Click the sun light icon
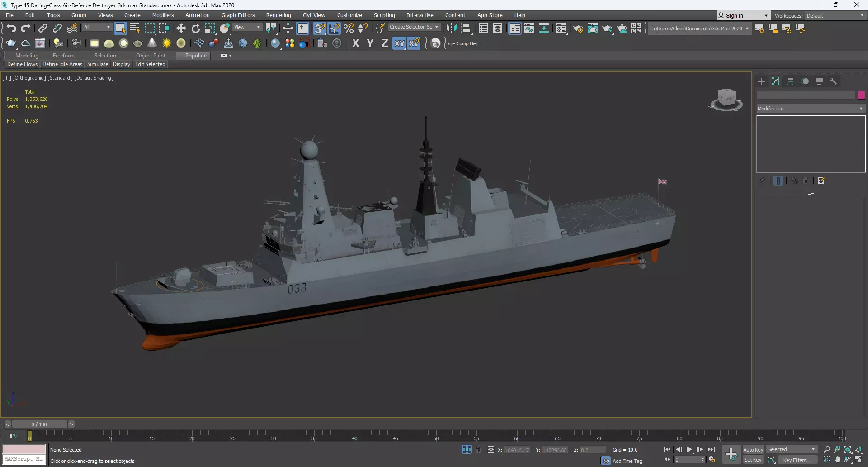 tap(167, 43)
